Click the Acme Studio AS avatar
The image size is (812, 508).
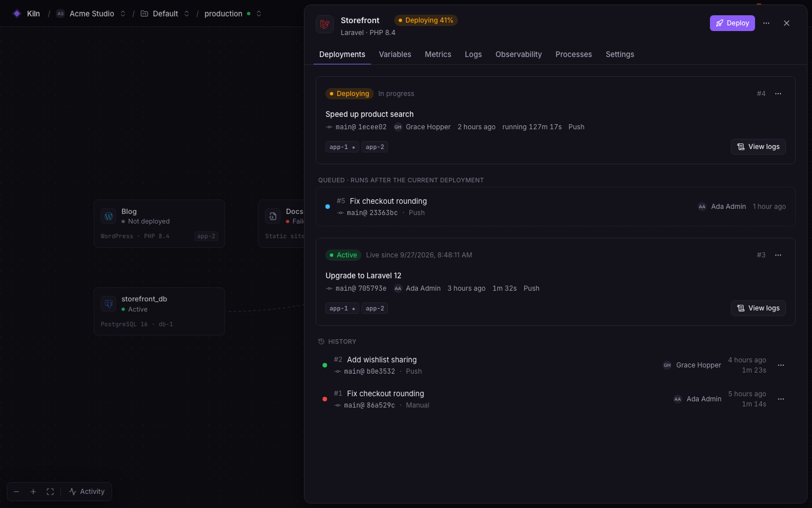tap(60, 14)
